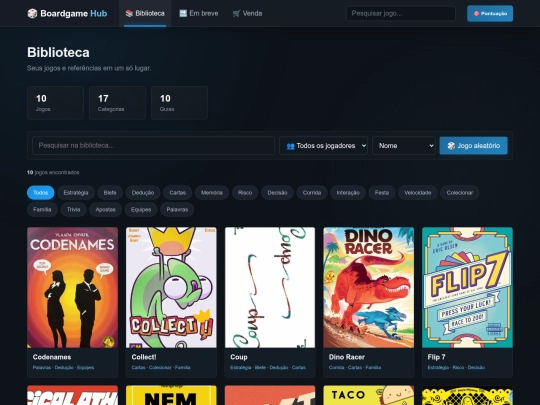Screen dimensions: 540x405
Task: Open the Codenames cover image
Action: click(x=72, y=287)
